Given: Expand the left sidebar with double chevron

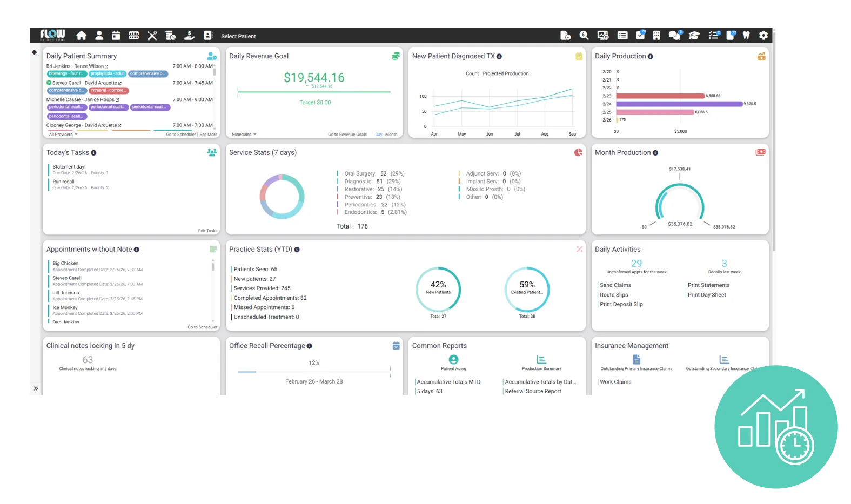Looking at the screenshot, I should (x=36, y=388).
